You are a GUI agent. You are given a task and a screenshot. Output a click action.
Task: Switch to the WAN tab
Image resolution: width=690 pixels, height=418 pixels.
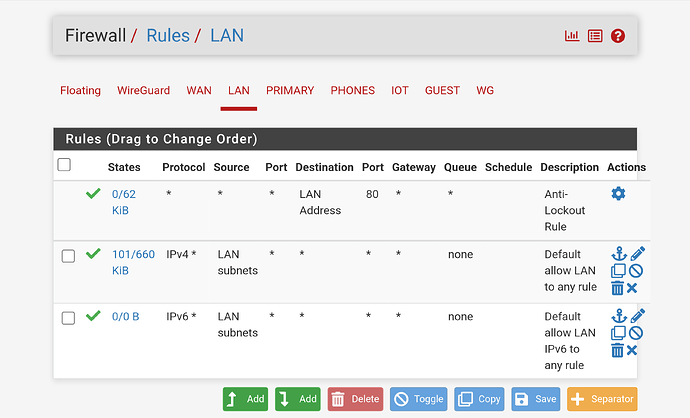(x=199, y=90)
